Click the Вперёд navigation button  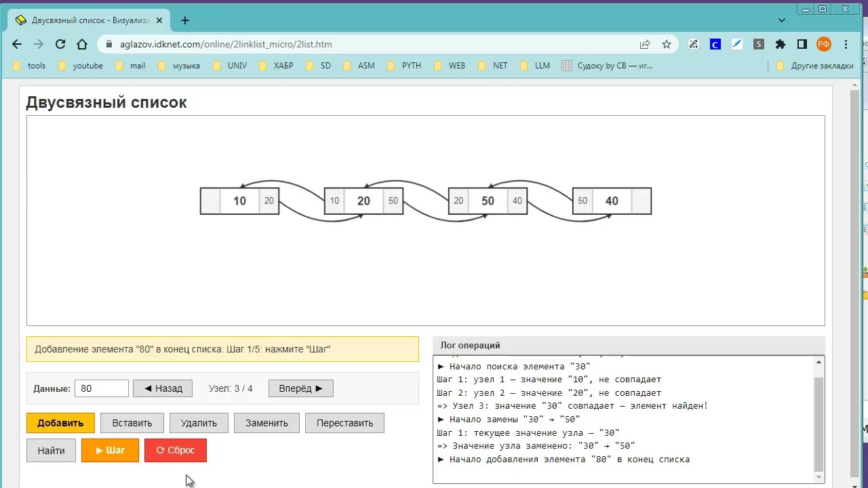pyautogui.click(x=301, y=388)
